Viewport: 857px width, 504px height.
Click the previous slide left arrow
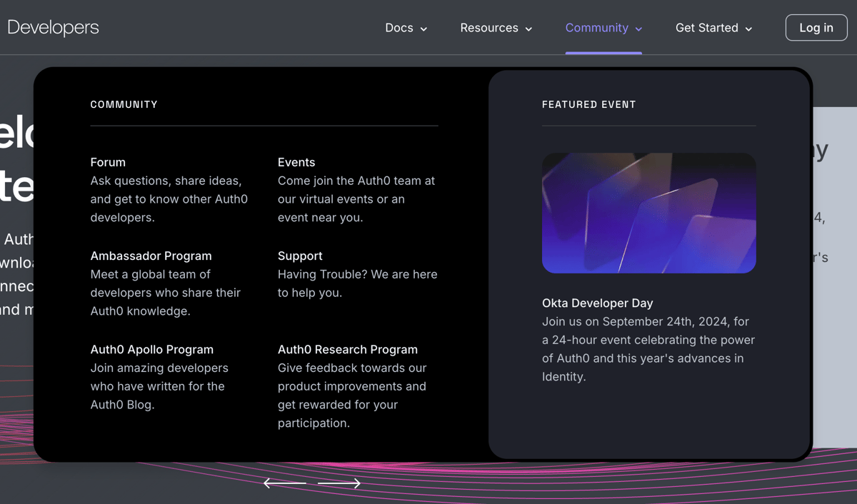(284, 483)
